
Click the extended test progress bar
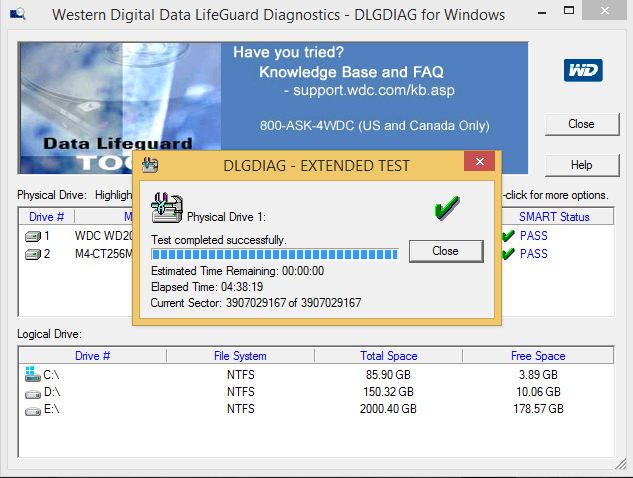[x=275, y=254]
